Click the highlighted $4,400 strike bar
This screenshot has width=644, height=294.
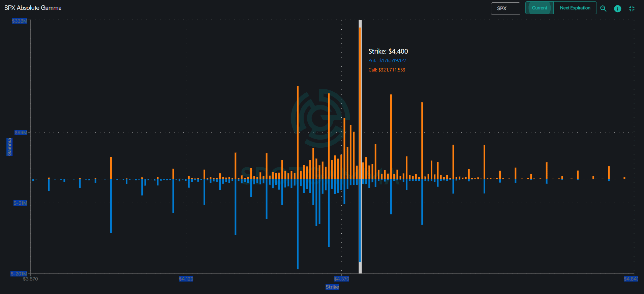click(x=360, y=147)
